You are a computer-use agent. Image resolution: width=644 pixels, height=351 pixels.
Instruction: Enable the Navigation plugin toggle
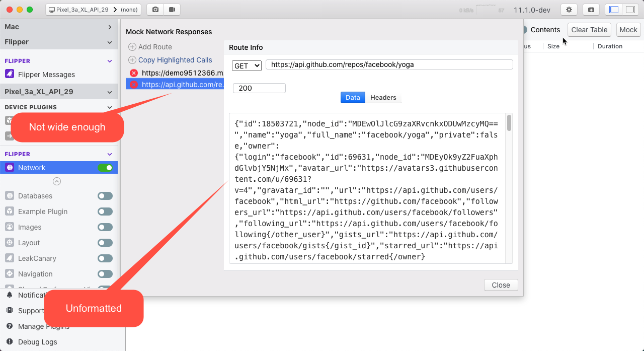pos(105,274)
